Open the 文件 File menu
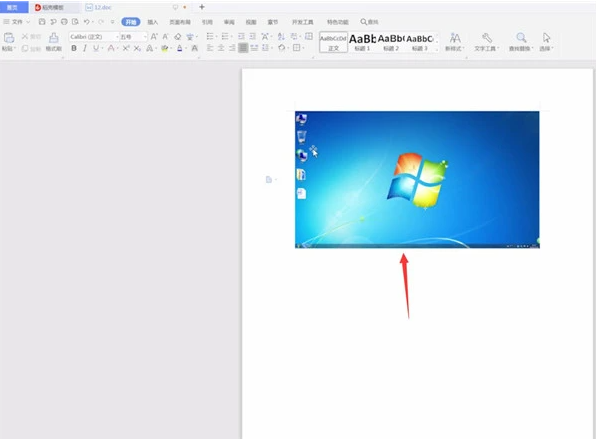596x439 pixels. 17,22
